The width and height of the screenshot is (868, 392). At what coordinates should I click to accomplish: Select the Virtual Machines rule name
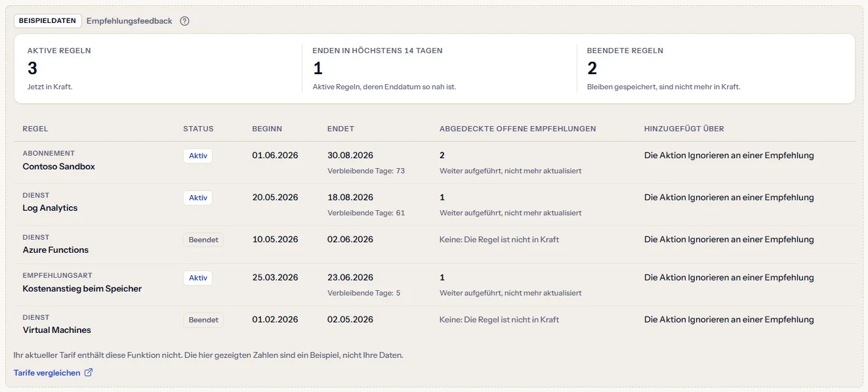click(x=57, y=330)
